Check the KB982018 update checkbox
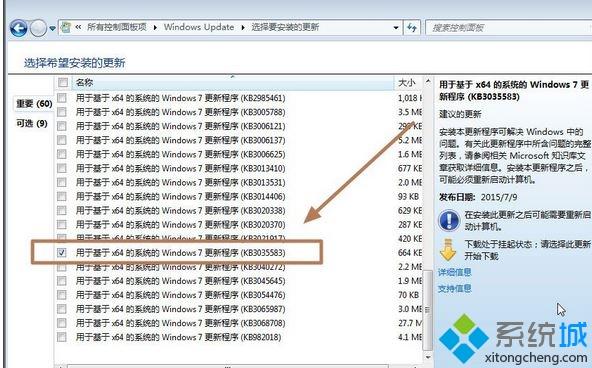Screen dimensions: 592x368 pos(62,337)
